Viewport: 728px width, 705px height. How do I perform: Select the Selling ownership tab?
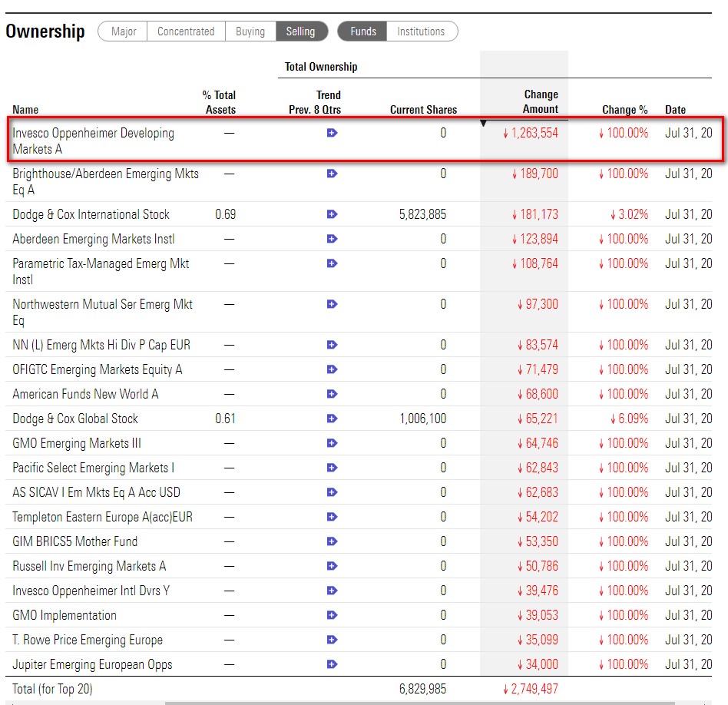[x=301, y=31]
